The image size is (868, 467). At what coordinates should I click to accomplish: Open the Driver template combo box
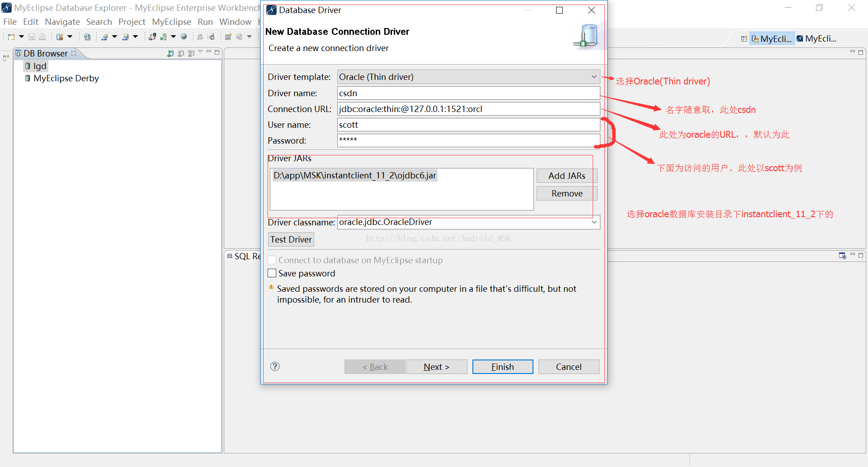[x=468, y=77]
